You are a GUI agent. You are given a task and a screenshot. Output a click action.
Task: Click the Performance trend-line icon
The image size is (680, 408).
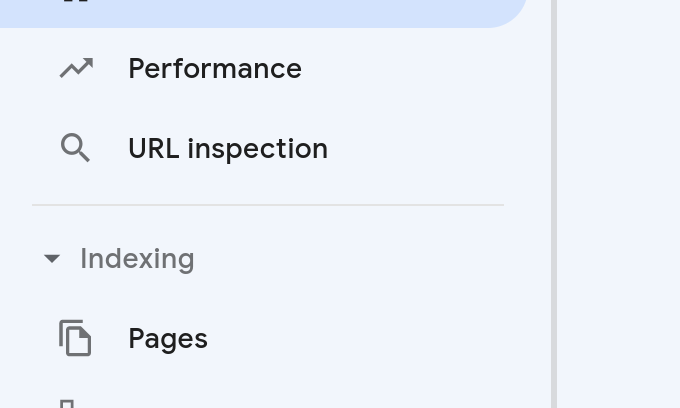click(x=76, y=68)
